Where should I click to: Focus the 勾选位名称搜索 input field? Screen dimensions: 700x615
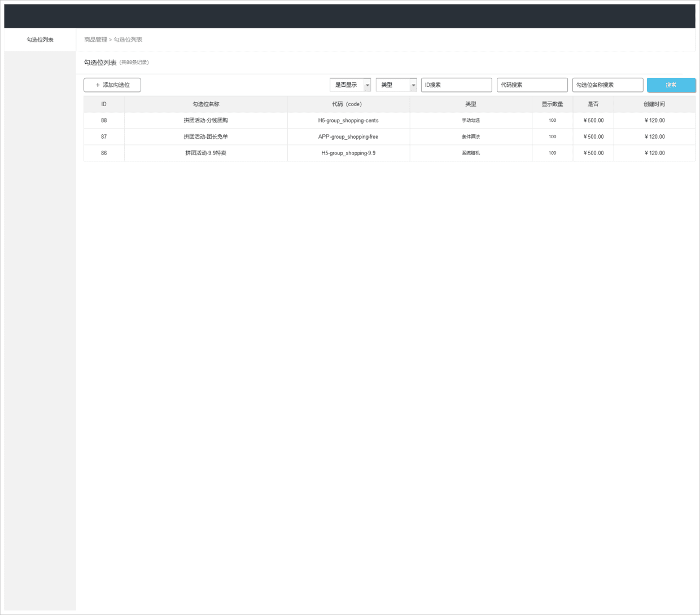pos(607,85)
